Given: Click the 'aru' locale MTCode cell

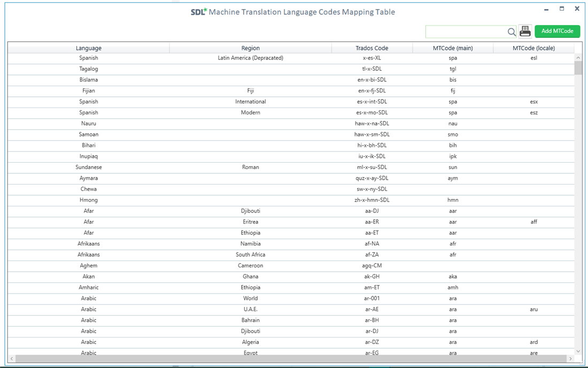Looking at the screenshot, I should click(x=533, y=309).
